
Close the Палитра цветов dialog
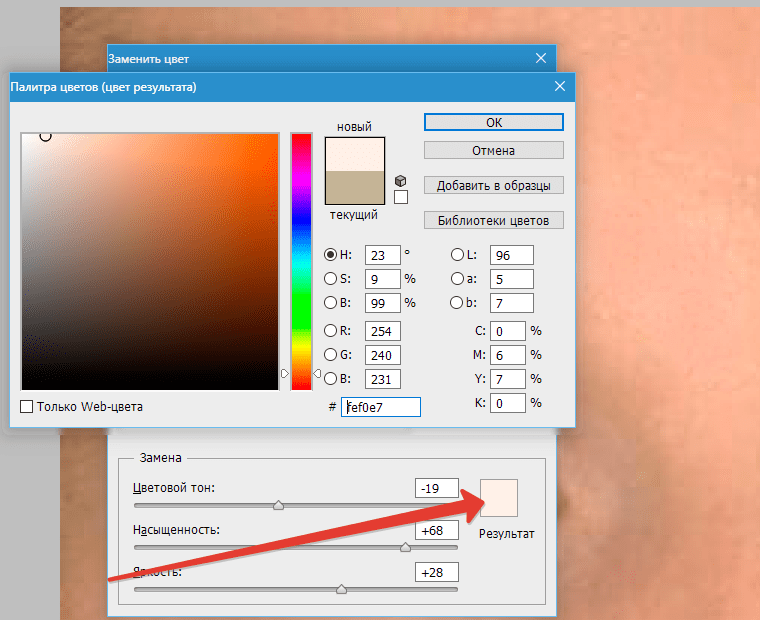560,86
